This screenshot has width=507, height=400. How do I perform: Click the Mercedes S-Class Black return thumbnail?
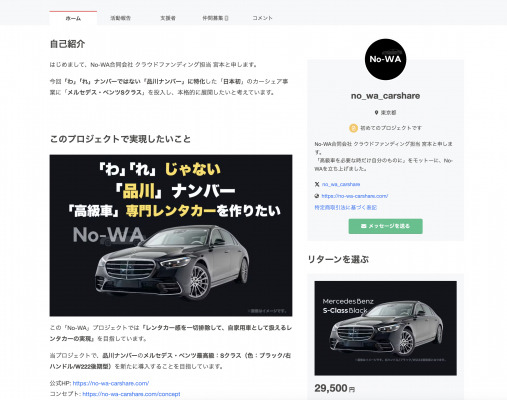(x=385, y=328)
